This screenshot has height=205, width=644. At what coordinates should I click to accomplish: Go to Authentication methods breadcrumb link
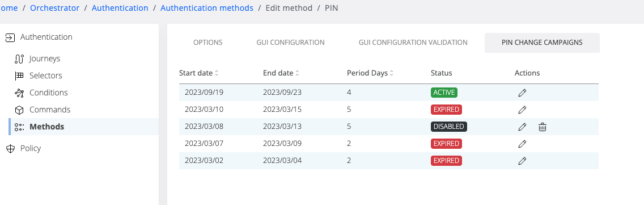coord(206,8)
